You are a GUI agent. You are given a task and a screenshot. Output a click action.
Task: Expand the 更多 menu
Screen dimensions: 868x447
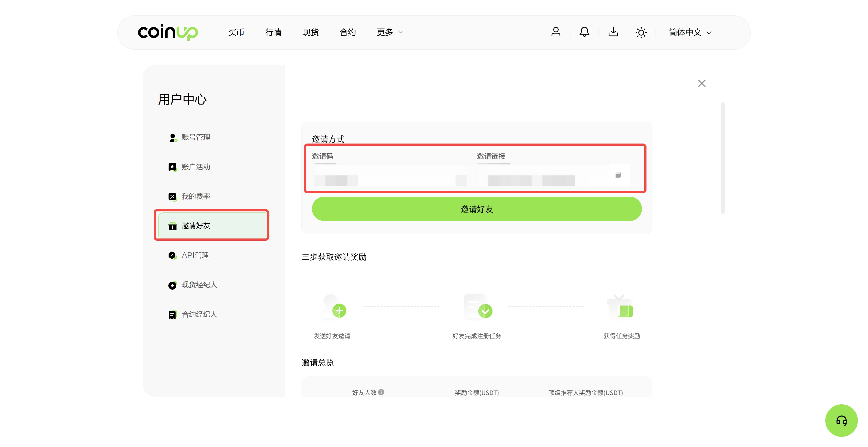[x=390, y=32]
